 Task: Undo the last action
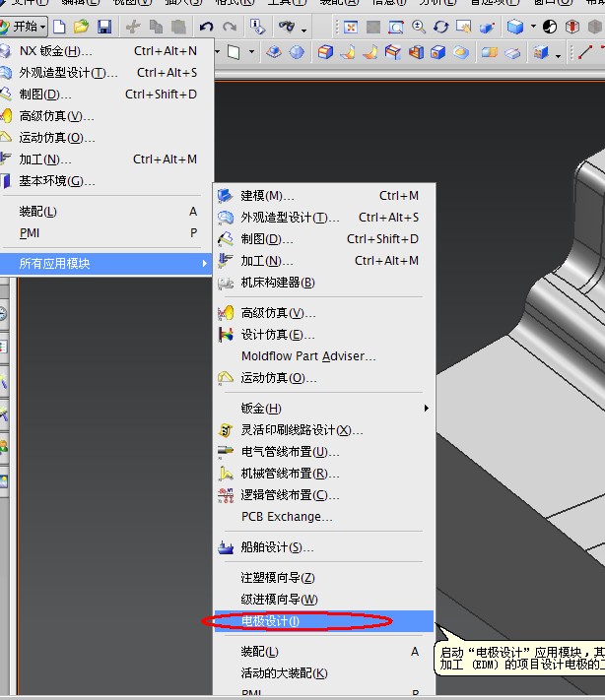[207, 27]
